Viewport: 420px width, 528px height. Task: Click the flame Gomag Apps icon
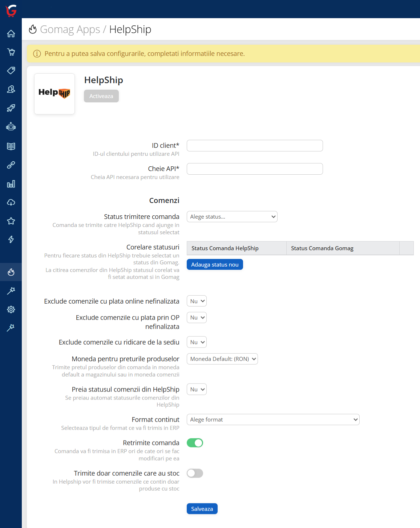[x=11, y=272]
